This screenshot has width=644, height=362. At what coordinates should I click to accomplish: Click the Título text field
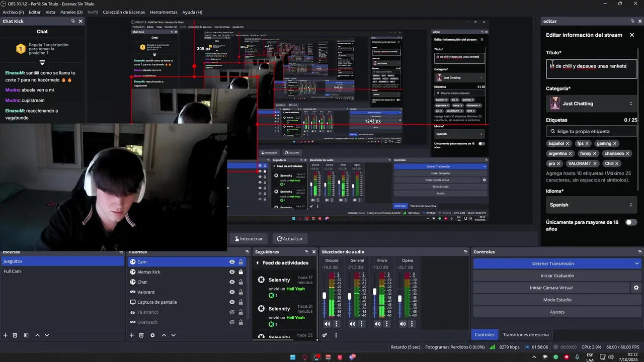coord(591,68)
